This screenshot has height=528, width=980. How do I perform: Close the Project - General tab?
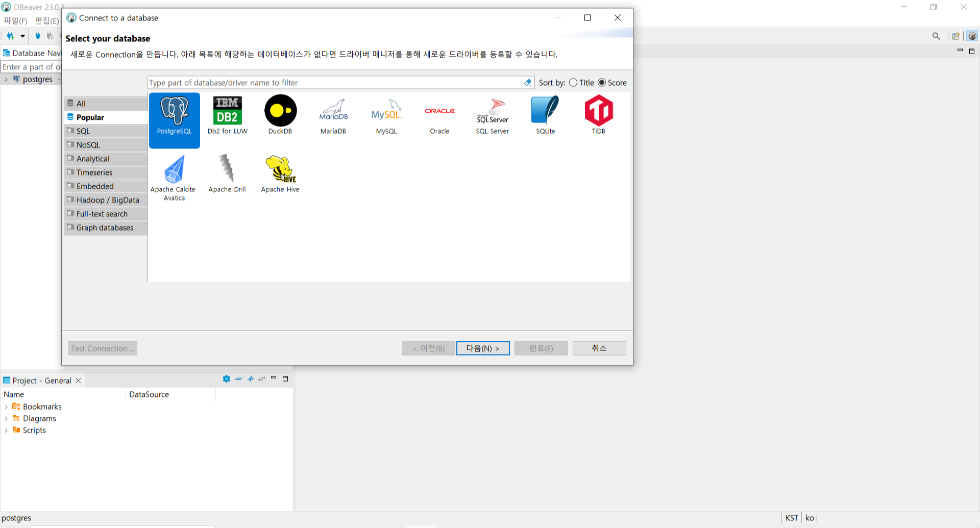coord(78,381)
